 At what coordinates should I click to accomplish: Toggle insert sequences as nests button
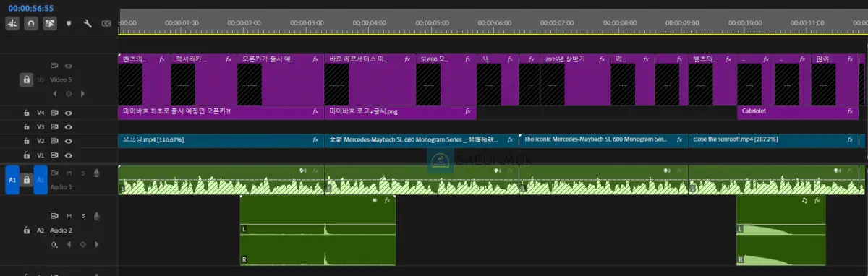(13, 23)
